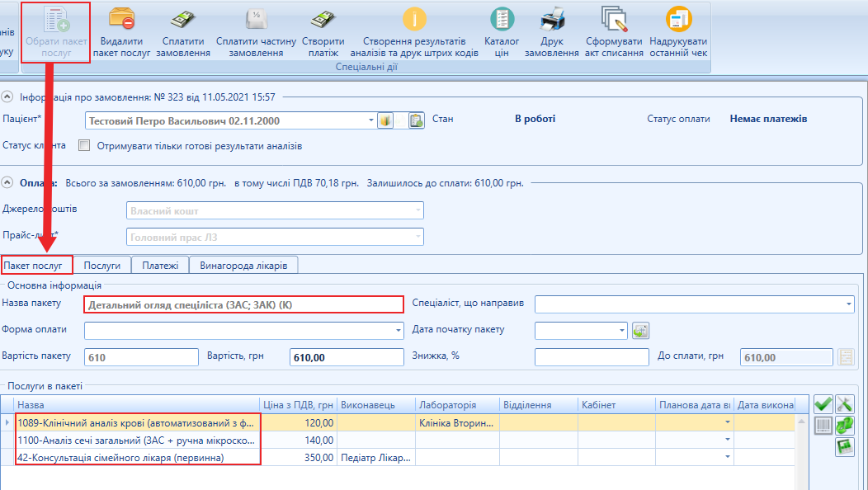Click 'Створити платіж' ribbon icon
The height and width of the screenshot is (490, 868).
[323, 33]
